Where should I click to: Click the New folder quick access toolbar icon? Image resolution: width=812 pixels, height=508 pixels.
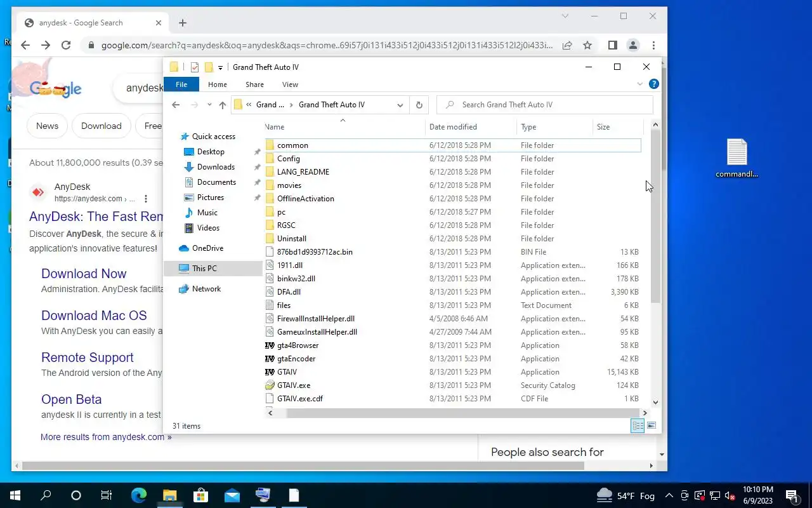point(208,67)
